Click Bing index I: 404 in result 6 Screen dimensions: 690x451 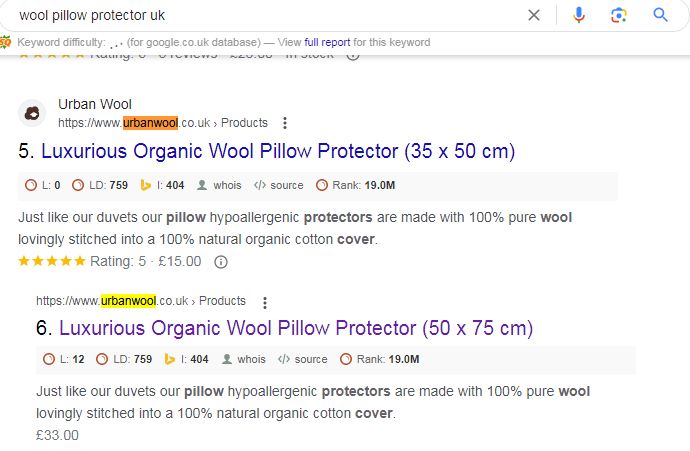(x=187, y=359)
